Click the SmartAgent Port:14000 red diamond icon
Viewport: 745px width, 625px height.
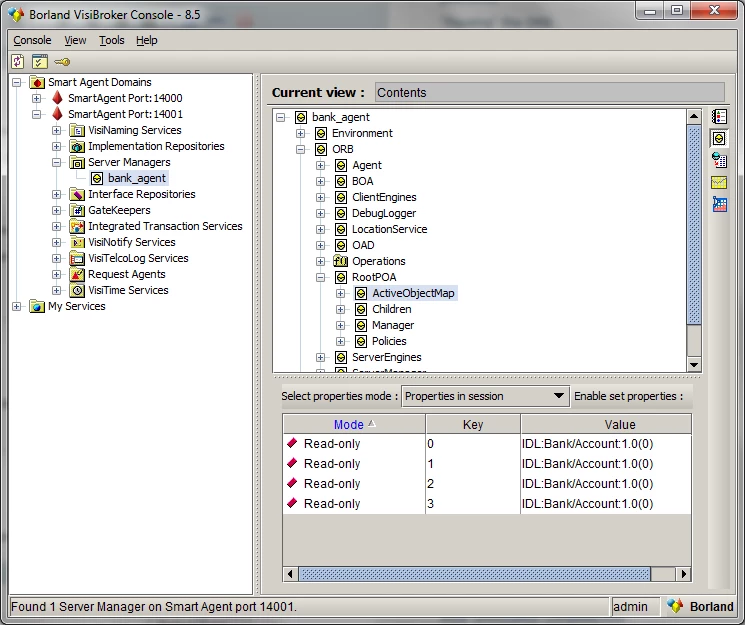(57, 98)
